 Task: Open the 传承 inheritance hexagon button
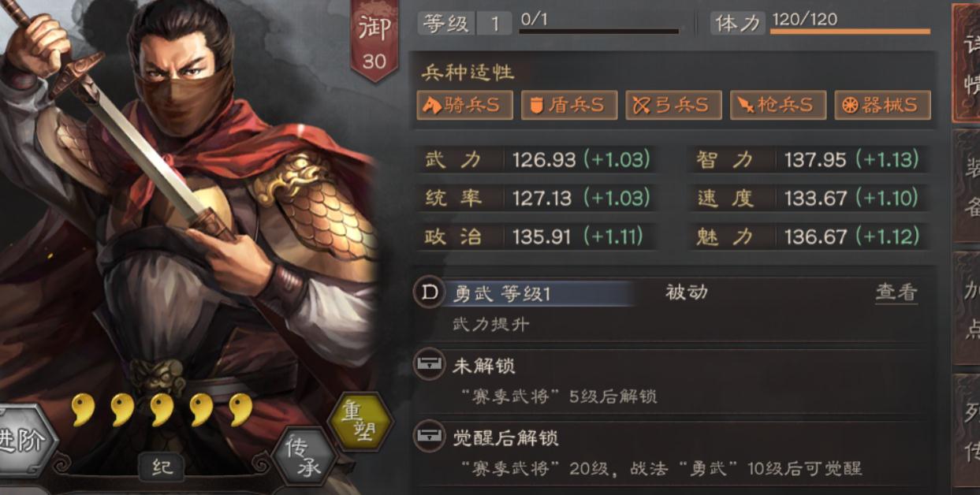point(304,457)
